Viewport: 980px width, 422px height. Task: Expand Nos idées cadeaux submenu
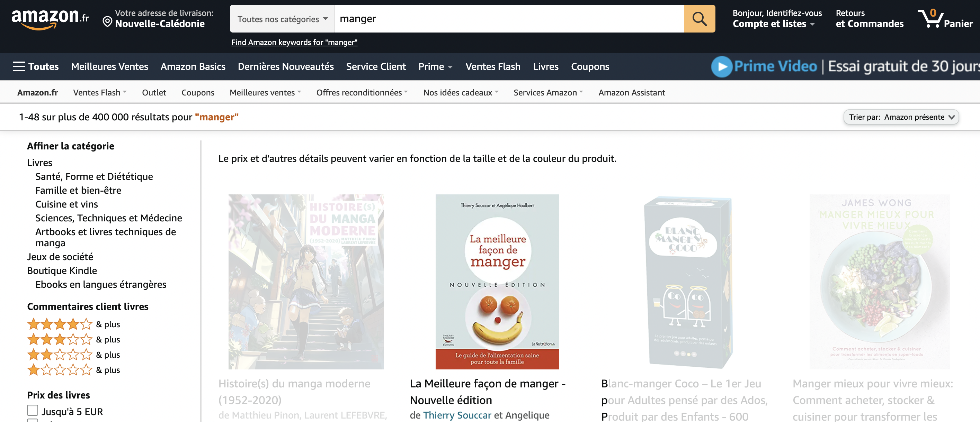pyautogui.click(x=461, y=92)
